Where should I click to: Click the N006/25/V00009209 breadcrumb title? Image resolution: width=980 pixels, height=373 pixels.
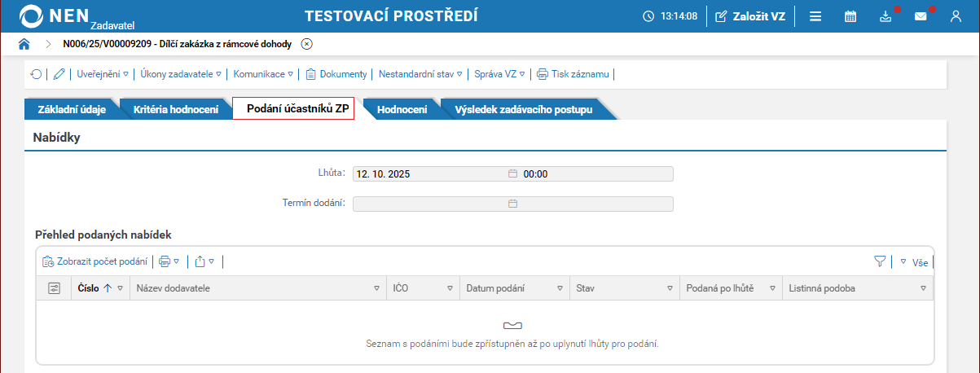point(177,43)
